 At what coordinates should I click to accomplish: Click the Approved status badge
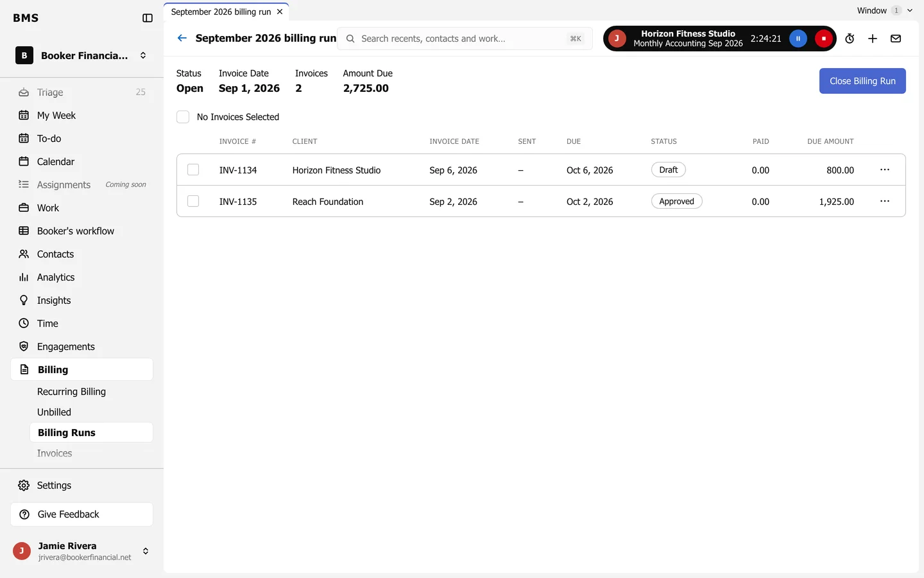coord(676,201)
